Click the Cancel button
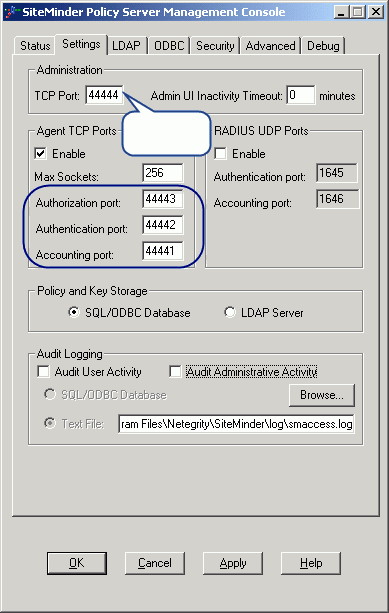 pos(155,563)
